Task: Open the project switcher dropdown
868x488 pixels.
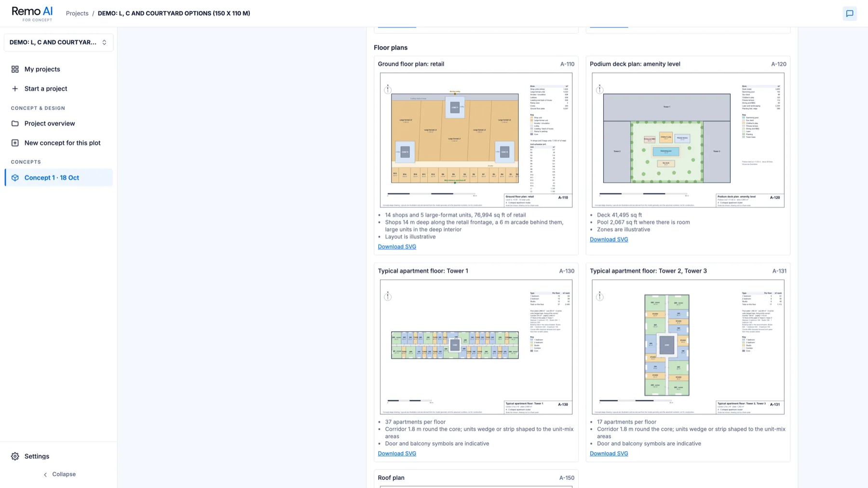Action: (59, 42)
